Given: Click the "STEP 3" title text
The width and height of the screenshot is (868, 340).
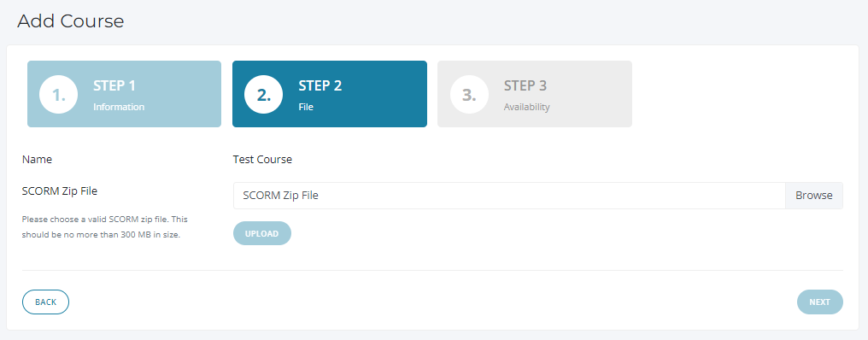Looking at the screenshot, I should coord(525,85).
